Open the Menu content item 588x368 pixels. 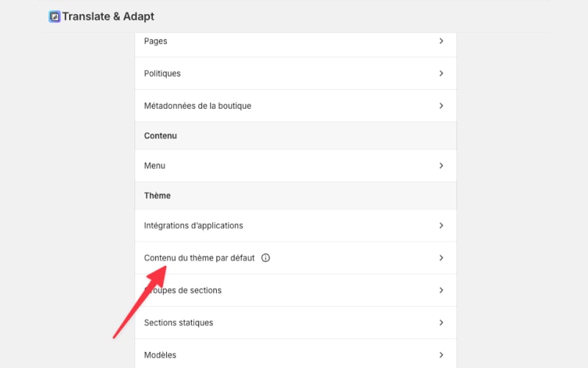coord(155,166)
